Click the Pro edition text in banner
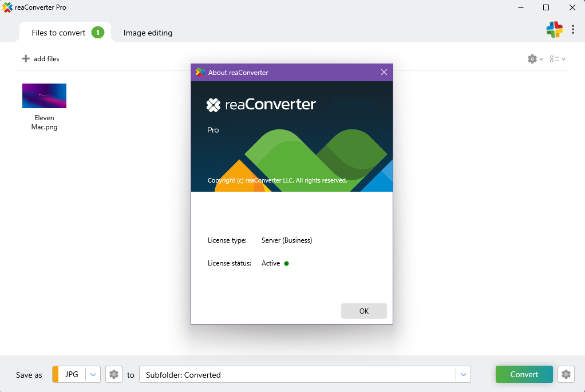 pos(213,130)
